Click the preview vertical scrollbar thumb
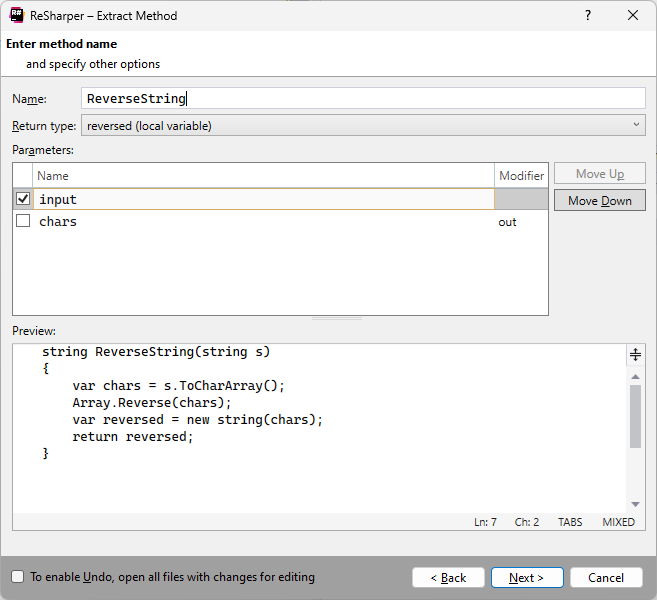The width and height of the screenshot is (657, 600). click(635, 416)
